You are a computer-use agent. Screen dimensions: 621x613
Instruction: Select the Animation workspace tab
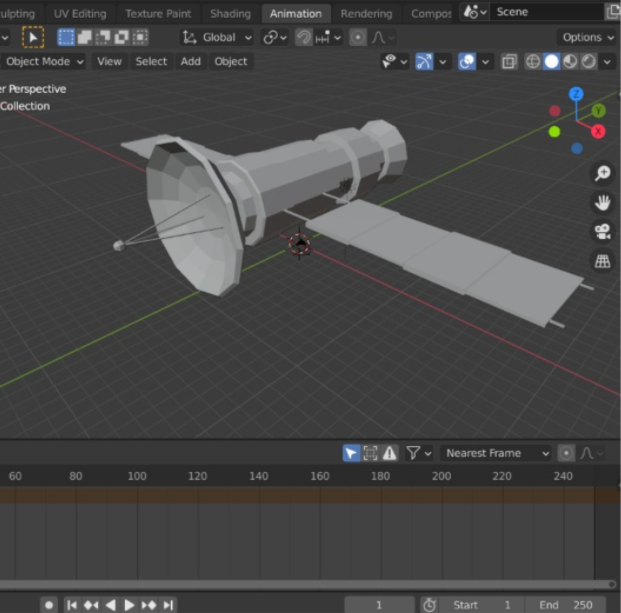coord(296,14)
